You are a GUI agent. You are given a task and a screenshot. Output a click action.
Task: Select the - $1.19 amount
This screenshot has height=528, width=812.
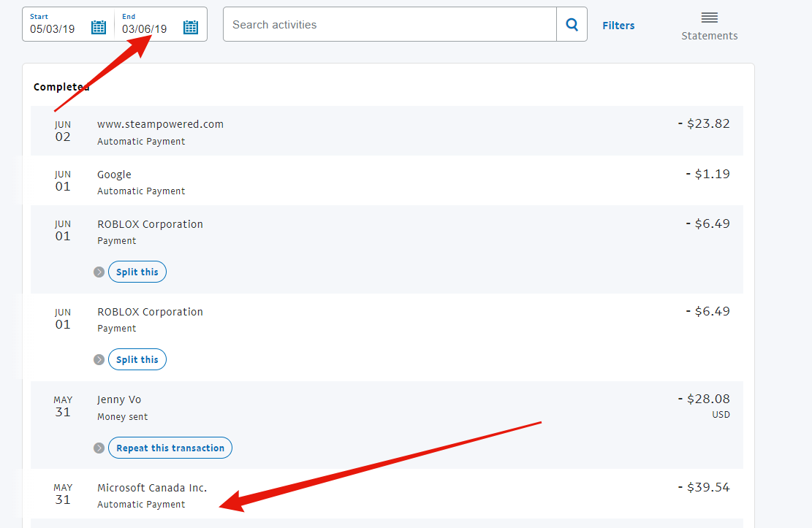[x=708, y=174]
